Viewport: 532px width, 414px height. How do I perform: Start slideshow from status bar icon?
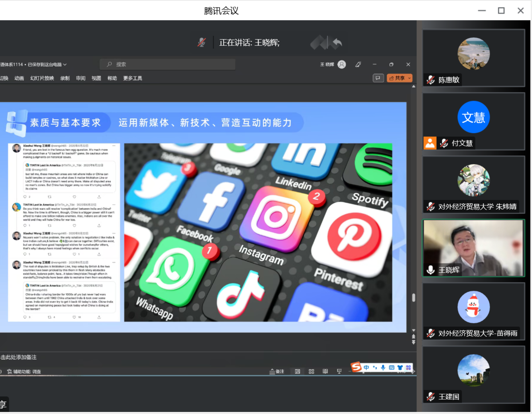[x=339, y=372]
